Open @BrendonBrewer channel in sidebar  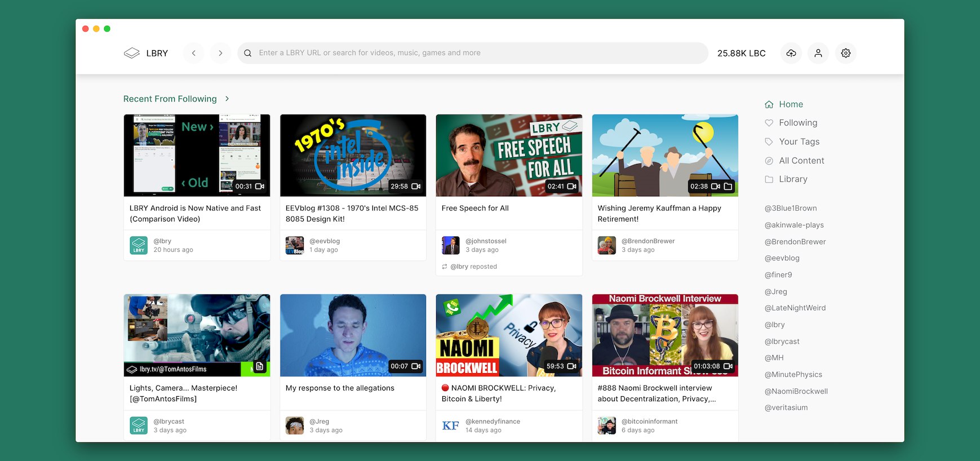795,242
